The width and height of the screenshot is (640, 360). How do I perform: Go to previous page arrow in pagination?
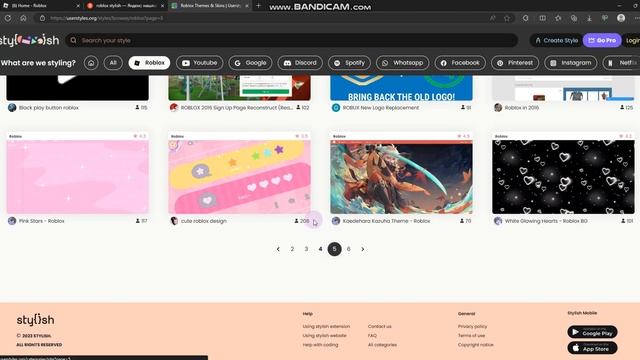278,249
